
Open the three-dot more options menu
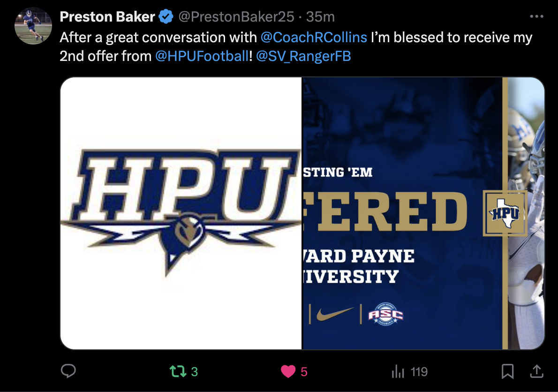tap(536, 16)
